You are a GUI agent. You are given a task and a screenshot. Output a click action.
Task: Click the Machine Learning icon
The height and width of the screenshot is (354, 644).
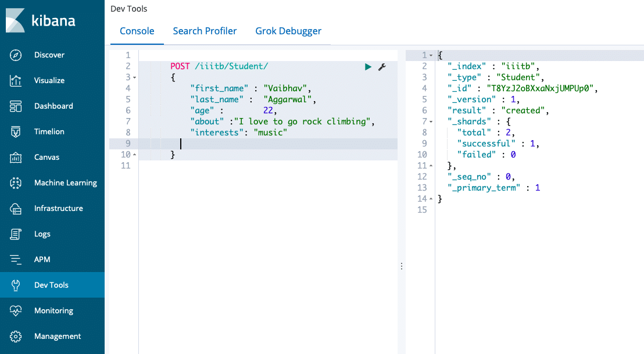pyautogui.click(x=16, y=183)
